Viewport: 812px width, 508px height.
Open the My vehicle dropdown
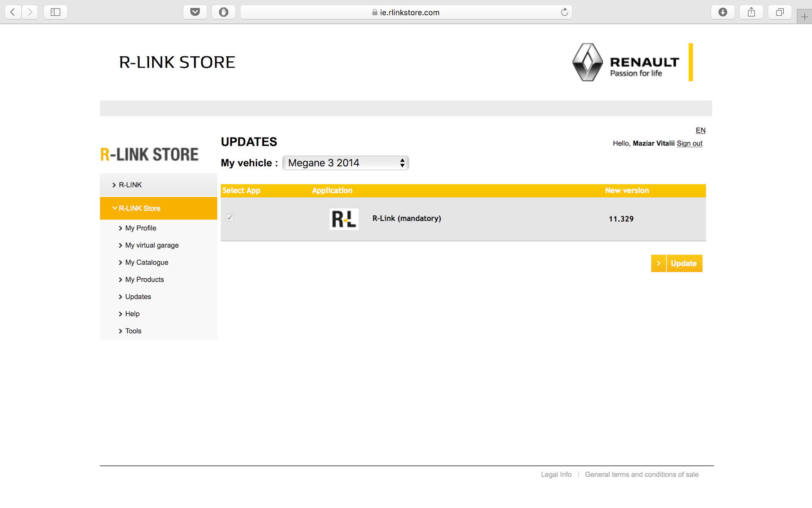(x=345, y=163)
